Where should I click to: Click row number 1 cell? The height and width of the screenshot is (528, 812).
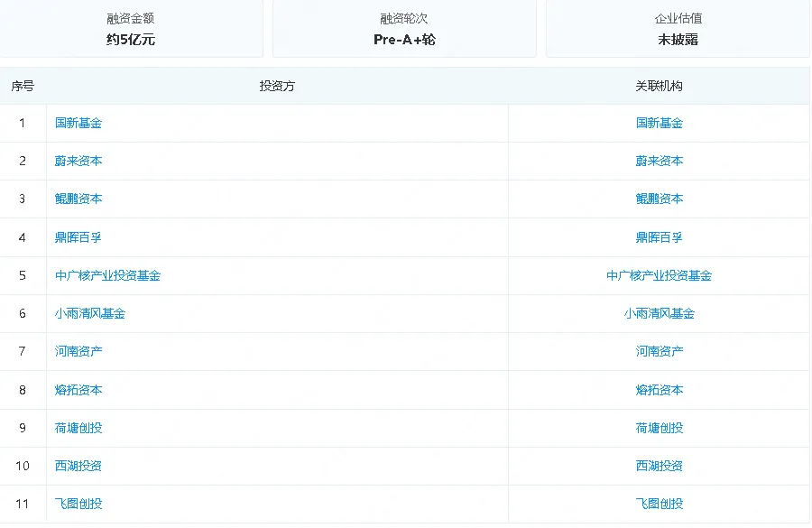click(23, 123)
